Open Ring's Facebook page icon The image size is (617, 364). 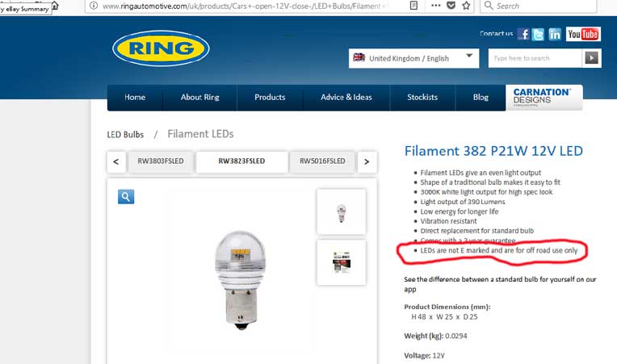[x=523, y=34]
